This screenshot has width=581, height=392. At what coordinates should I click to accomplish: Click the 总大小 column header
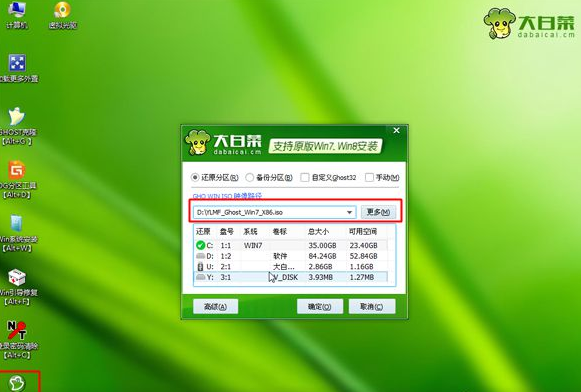pos(318,232)
